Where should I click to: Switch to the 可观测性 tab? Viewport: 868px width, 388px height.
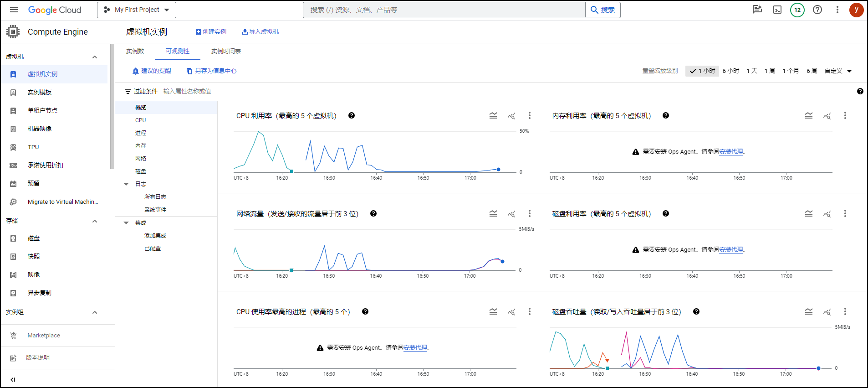coord(178,51)
